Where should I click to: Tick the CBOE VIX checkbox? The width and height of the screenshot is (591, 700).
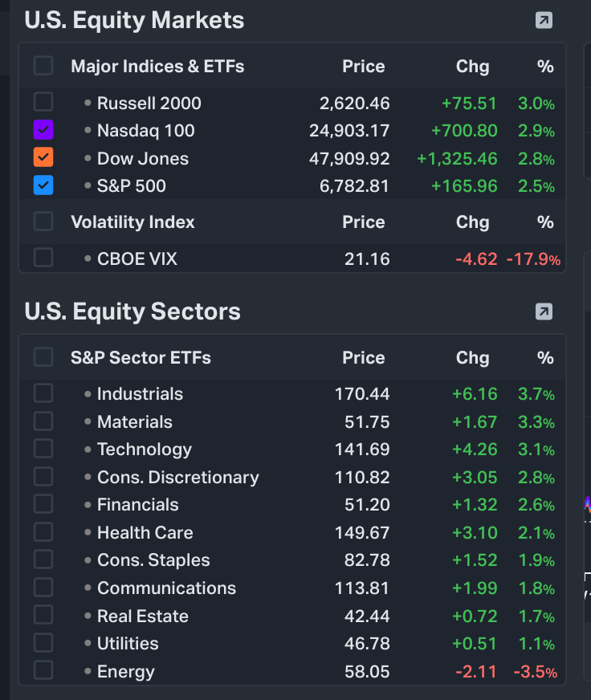pos(43,258)
